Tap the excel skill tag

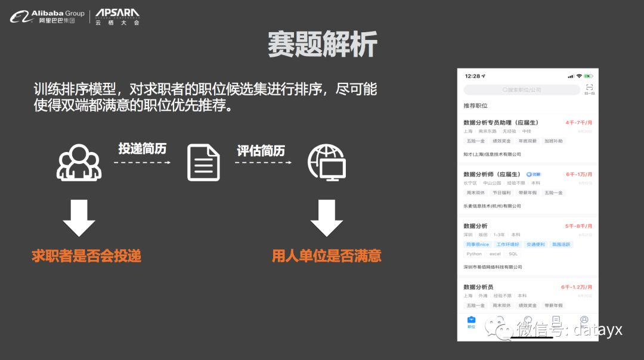click(495, 254)
